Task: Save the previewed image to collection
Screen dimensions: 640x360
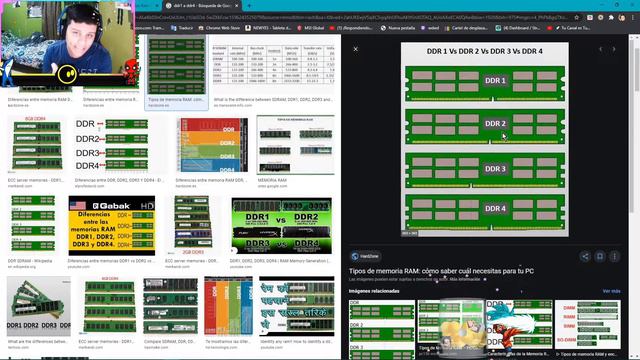Action: [x=600, y=256]
